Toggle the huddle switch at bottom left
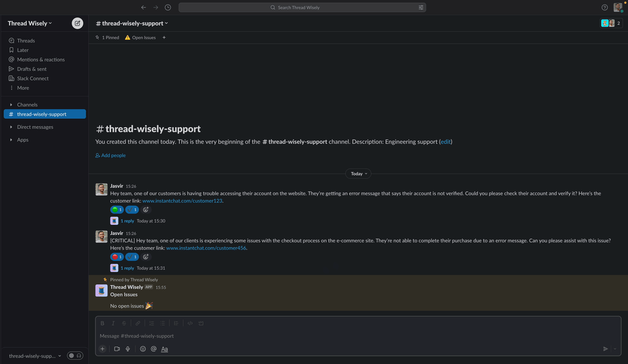Image resolution: width=628 pixels, height=364 pixels. pos(75,356)
